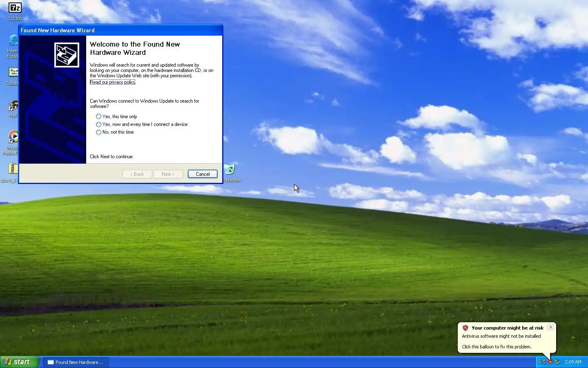Click the red security shield tray icon
Image resolution: width=588 pixels, height=368 pixels.
[x=550, y=362]
